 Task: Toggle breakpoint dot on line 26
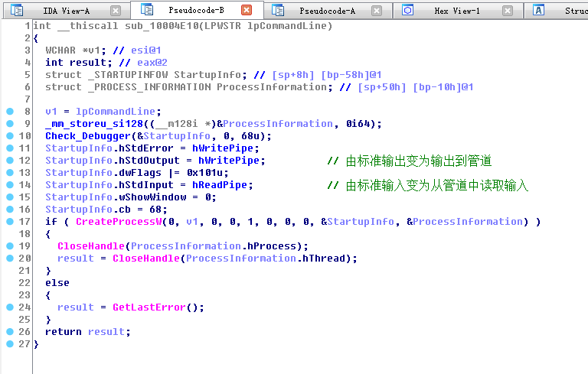pyautogui.click(x=10, y=332)
